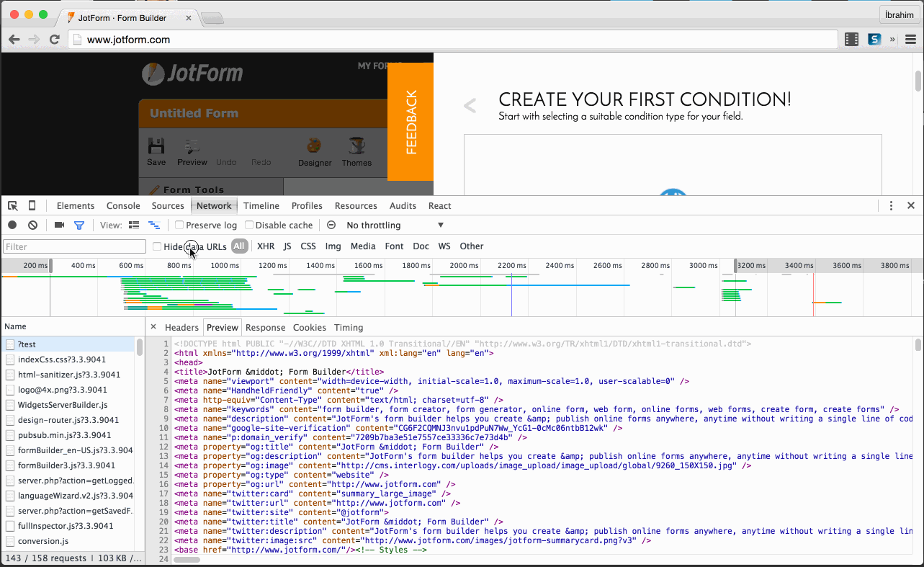The height and width of the screenshot is (567, 924).
Task: Close the DevTools panel
Action: [911, 205]
